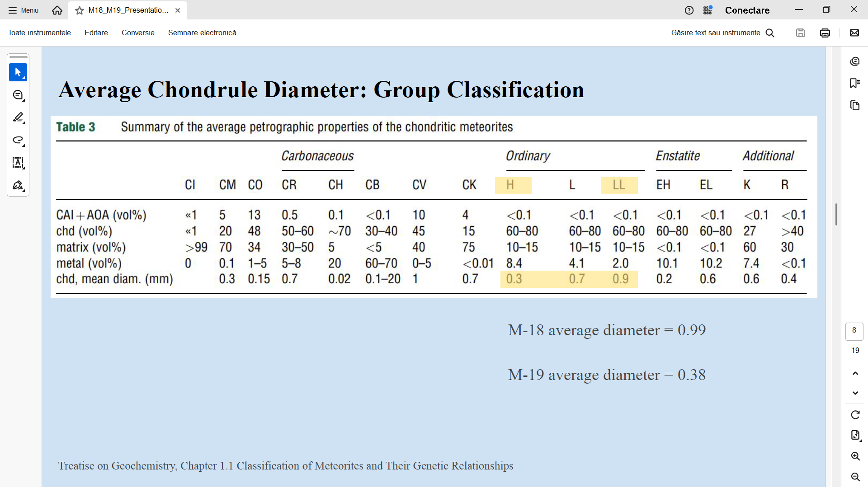Go to the previous page arrow
Viewport: 868px width, 488px height.
click(855, 373)
